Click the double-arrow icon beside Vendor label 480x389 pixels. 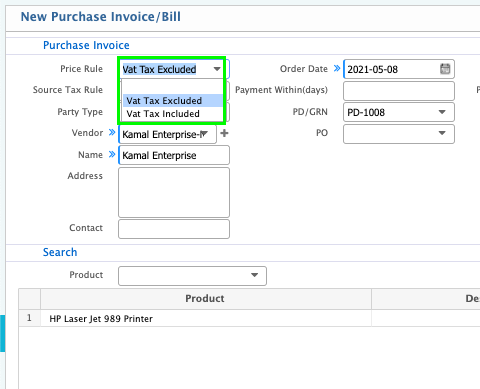click(x=112, y=133)
